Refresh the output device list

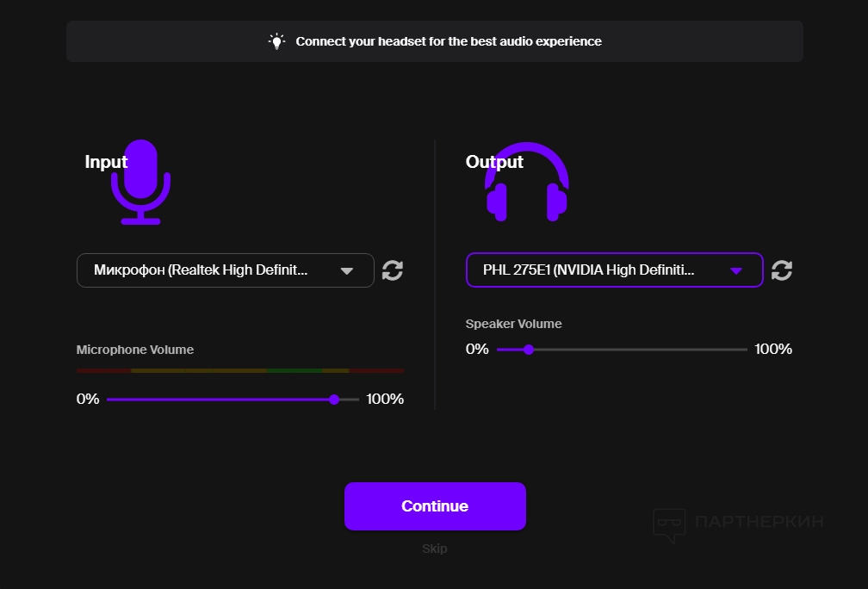[x=782, y=270]
